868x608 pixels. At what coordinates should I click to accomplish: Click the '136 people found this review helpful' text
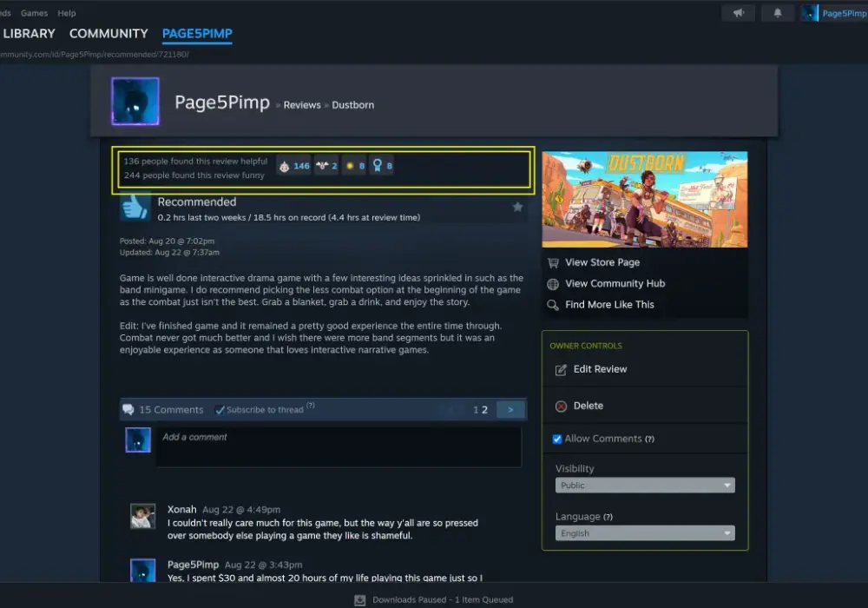click(195, 162)
